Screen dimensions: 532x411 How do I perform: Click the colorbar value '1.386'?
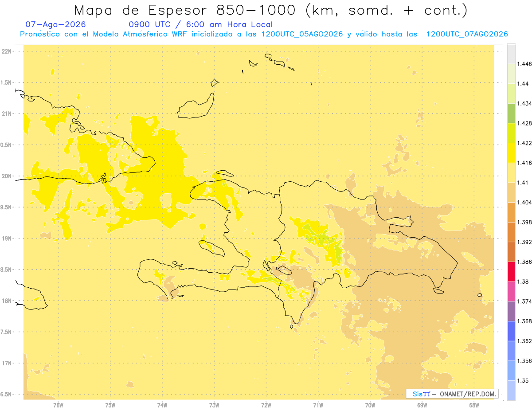[524, 262]
